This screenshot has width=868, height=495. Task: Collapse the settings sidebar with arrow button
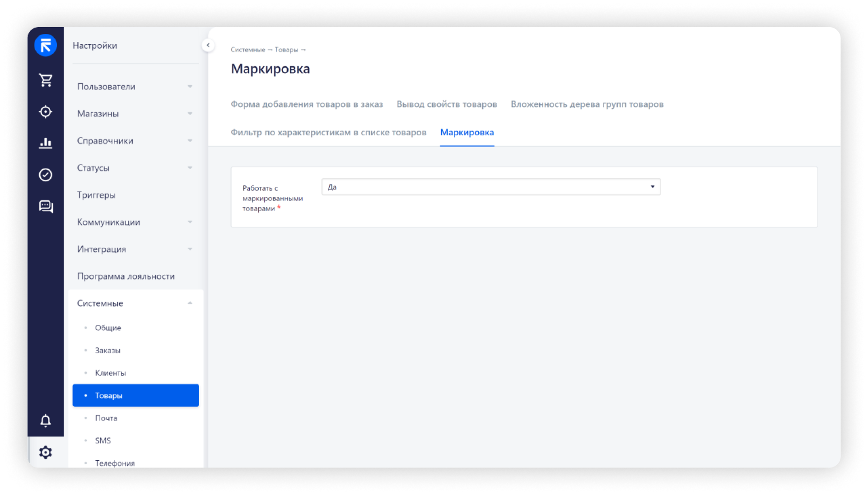pos(208,45)
